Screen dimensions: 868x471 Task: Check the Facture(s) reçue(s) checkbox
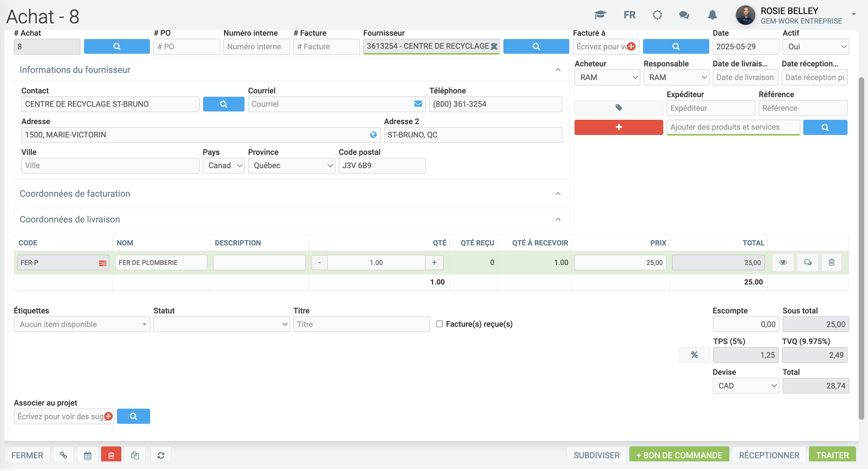pyautogui.click(x=439, y=324)
